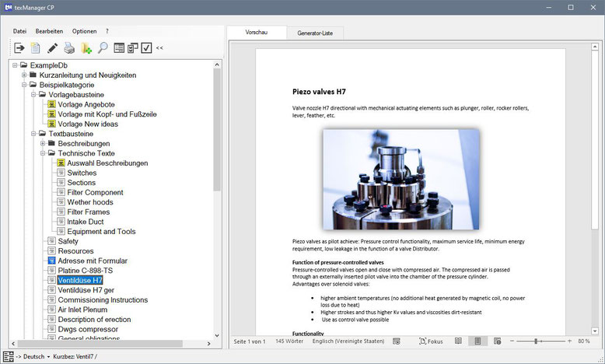Click the zoom in plus button
This screenshot has width=605, height=364.
[569, 341]
